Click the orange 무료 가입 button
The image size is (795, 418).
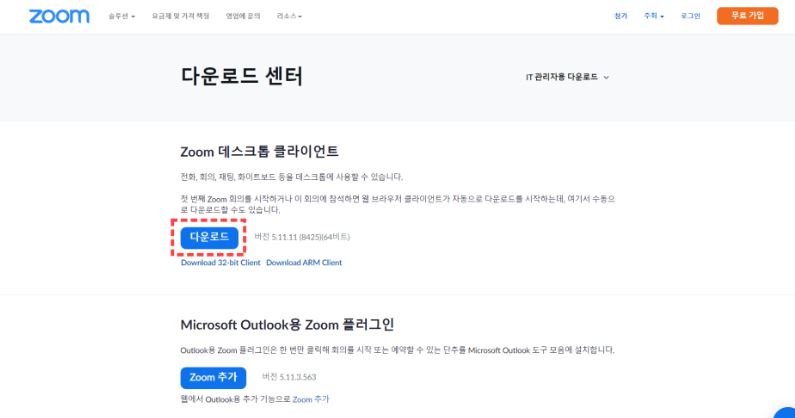click(x=747, y=16)
